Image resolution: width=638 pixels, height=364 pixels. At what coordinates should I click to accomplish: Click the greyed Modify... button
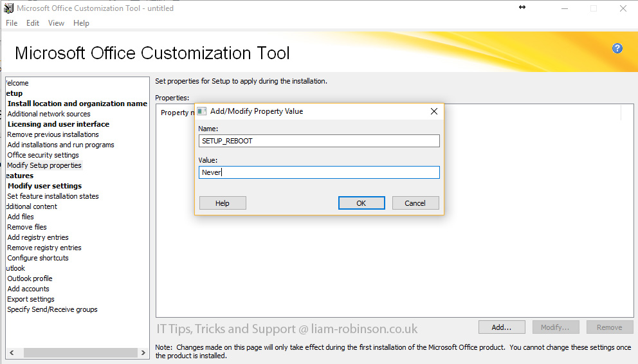(x=556, y=327)
